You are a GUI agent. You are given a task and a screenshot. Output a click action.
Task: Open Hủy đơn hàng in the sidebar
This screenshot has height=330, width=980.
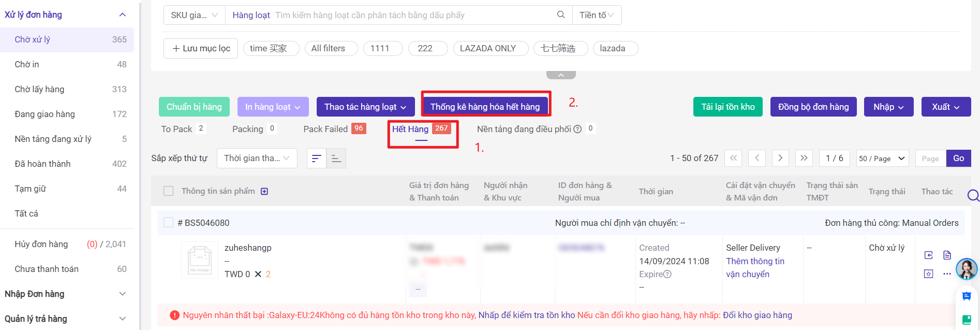pos(67,244)
